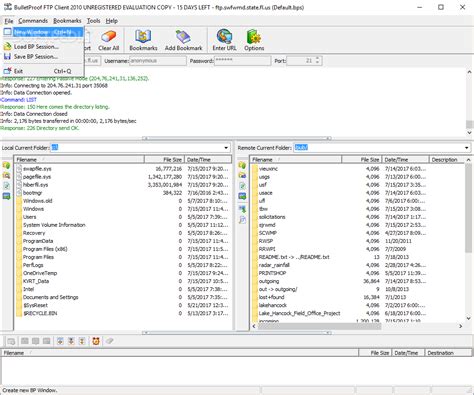Click the Port number stepper arrows
The width and height of the screenshot is (474, 395).
tap(317, 61)
